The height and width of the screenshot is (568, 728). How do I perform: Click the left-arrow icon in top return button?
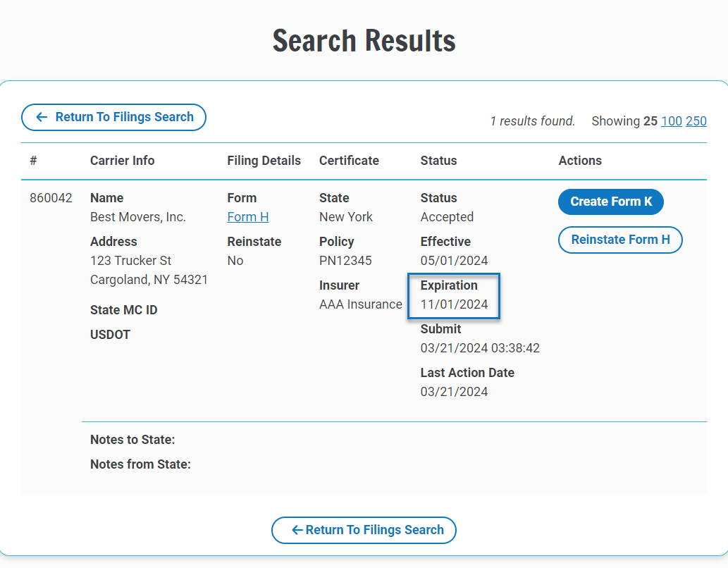(x=42, y=118)
